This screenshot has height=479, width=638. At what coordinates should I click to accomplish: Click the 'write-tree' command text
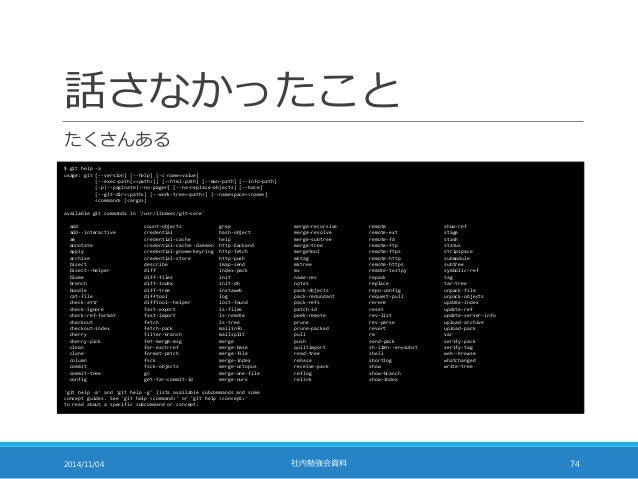[458, 367]
